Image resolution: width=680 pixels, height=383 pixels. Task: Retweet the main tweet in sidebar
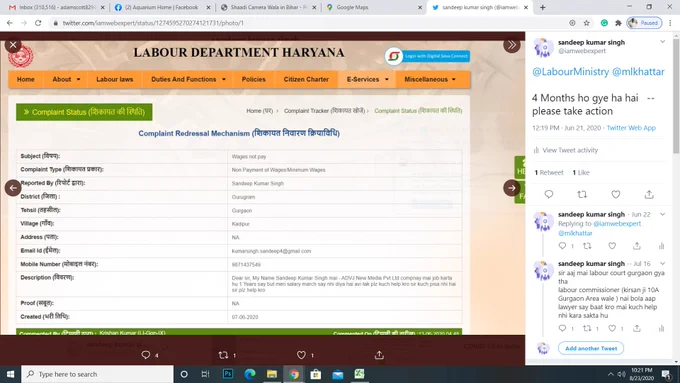[x=582, y=194]
